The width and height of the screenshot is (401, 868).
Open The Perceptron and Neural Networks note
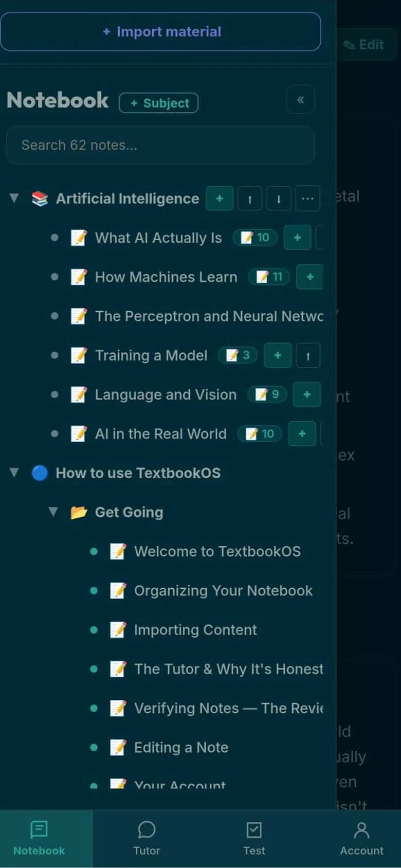[209, 316]
